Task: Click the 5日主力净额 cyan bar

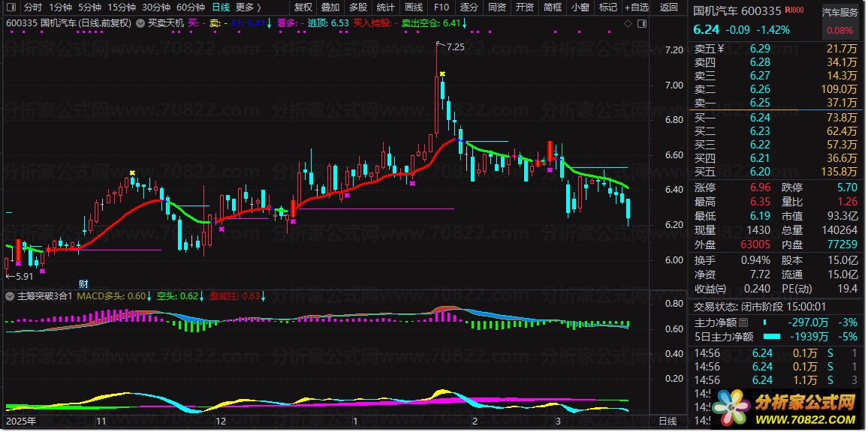Action: pyautogui.click(x=772, y=336)
